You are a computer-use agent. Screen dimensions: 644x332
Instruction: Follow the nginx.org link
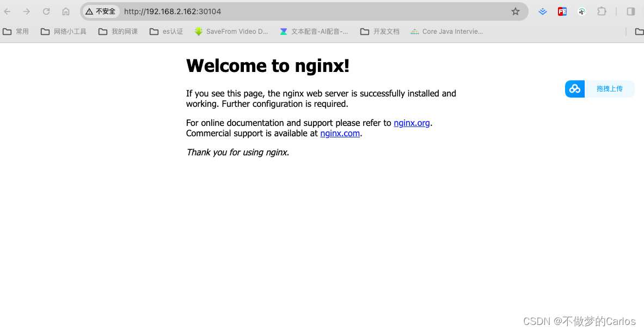point(412,123)
